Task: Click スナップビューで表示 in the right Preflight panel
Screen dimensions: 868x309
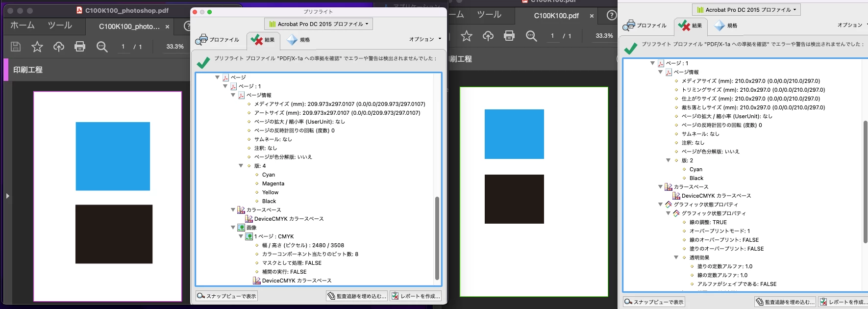Action: tap(654, 302)
